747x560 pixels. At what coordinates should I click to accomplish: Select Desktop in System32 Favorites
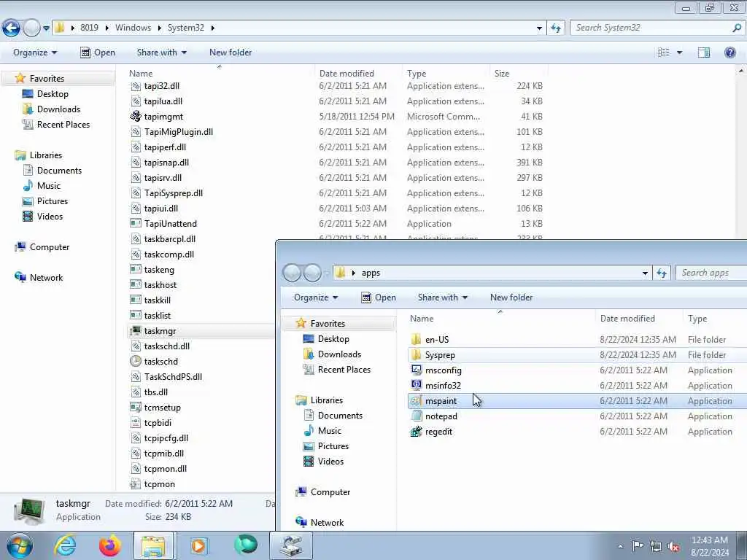pyautogui.click(x=53, y=94)
